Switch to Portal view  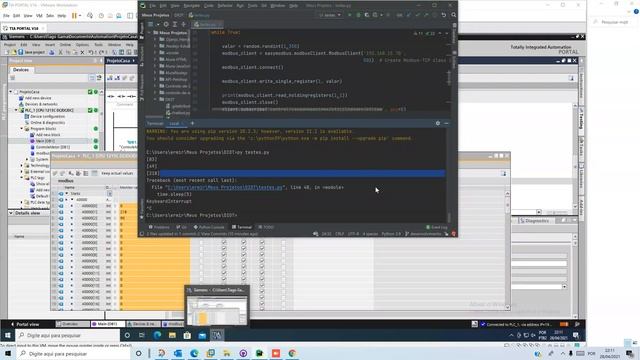25,324
